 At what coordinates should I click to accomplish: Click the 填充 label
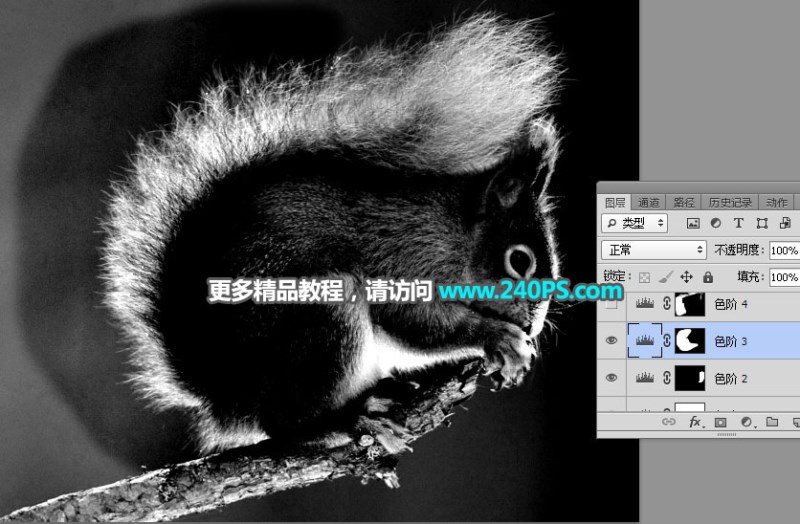point(750,277)
